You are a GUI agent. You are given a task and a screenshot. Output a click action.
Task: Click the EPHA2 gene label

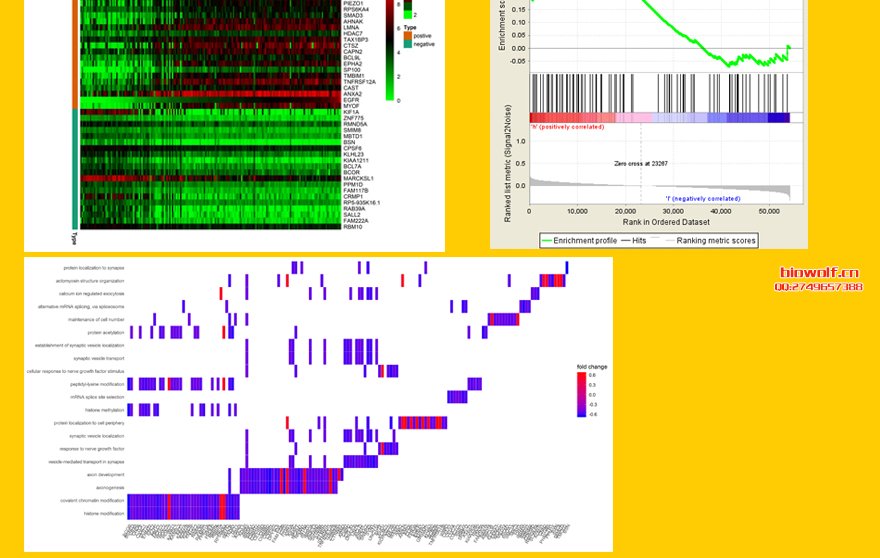352,64
